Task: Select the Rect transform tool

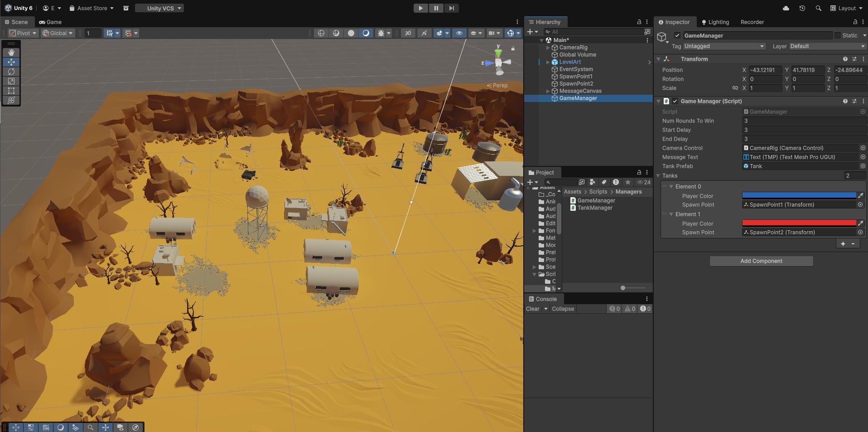Action: click(x=11, y=91)
